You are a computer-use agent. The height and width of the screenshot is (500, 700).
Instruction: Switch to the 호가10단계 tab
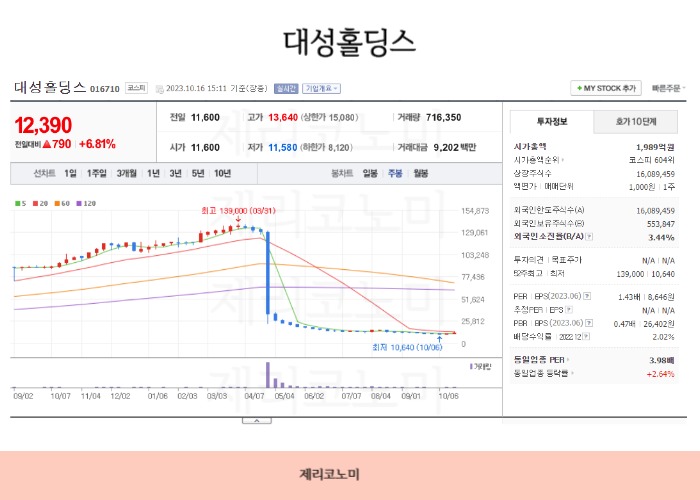(636, 121)
